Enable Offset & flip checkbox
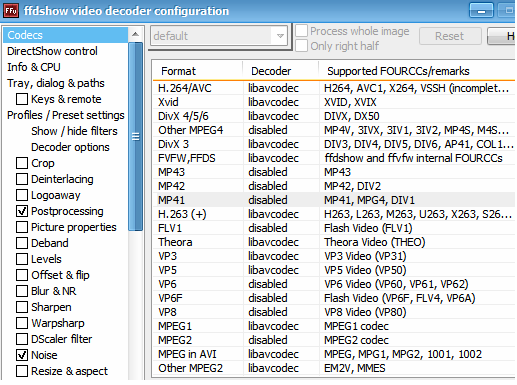The width and height of the screenshot is (517, 385). (x=22, y=275)
